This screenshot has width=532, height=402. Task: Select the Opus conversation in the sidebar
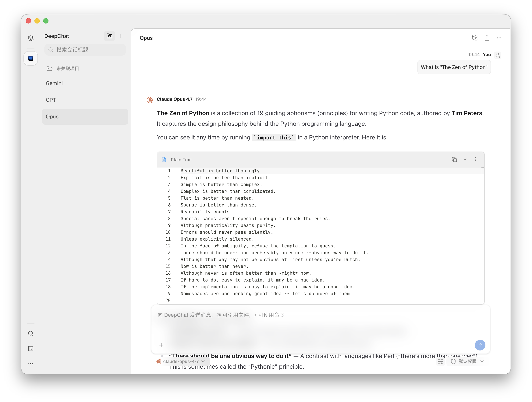click(x=85, y=117)
